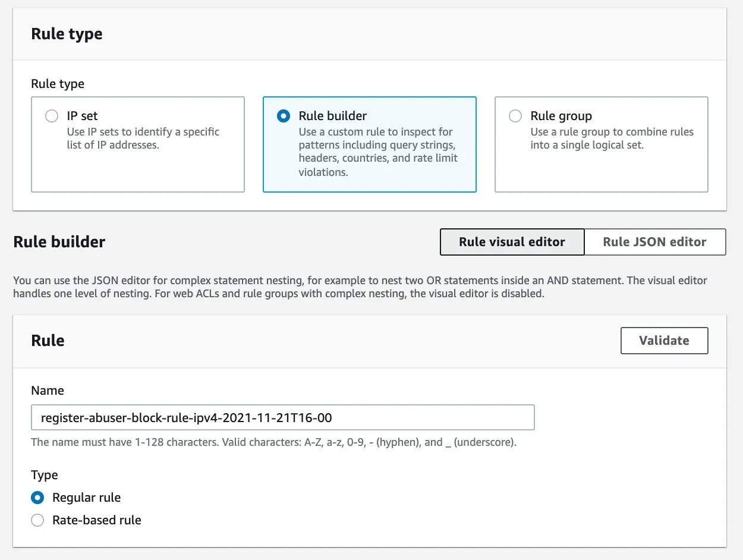The height and width of the screenshot is (560, 743).
Task: Select the Rule group radio button
Action: point(515,116)
